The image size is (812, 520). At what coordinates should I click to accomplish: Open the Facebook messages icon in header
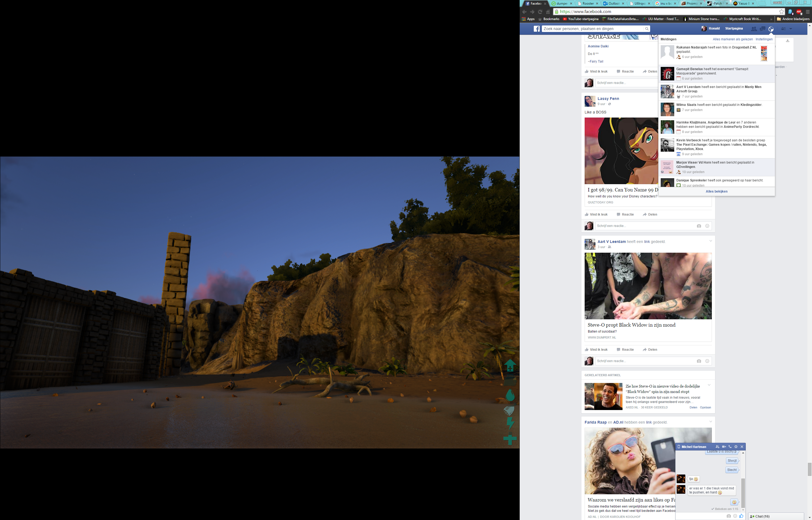pos(762,29)
